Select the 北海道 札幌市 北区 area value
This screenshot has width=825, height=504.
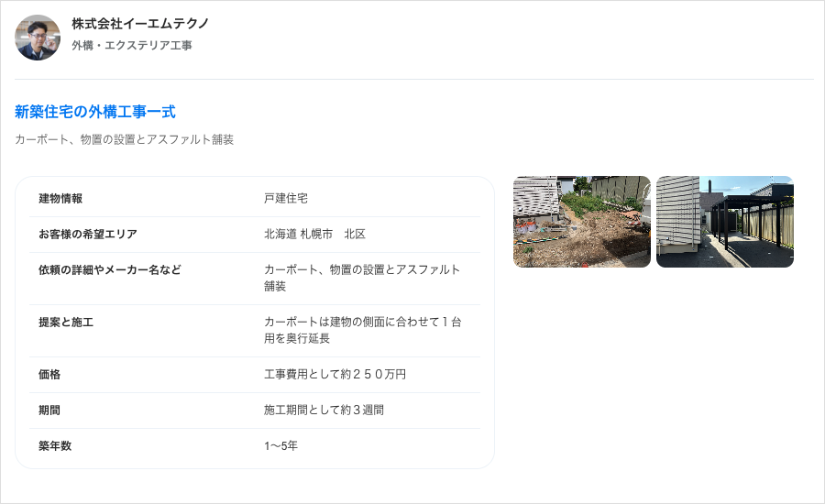click(x=314, y=235)
